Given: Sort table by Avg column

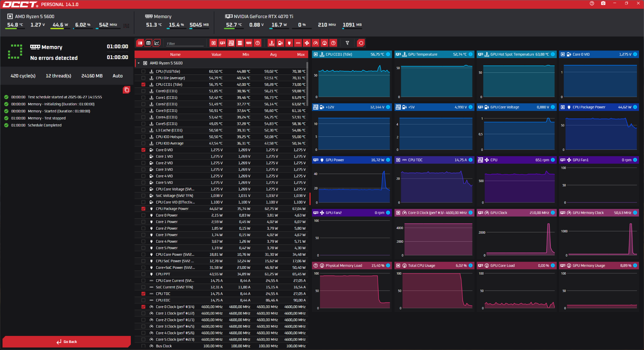Looking at the screenshot, I should (273, 54).
